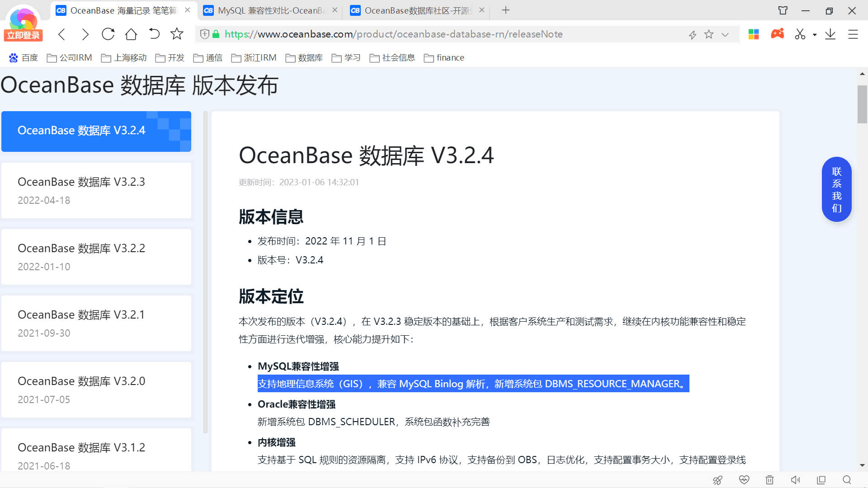Image resolution: width=868 pixels, height=488 pixels.
Task: Open the OceanBase 数据库 V3.1.2 release card
Action: (x=96, y=450)
